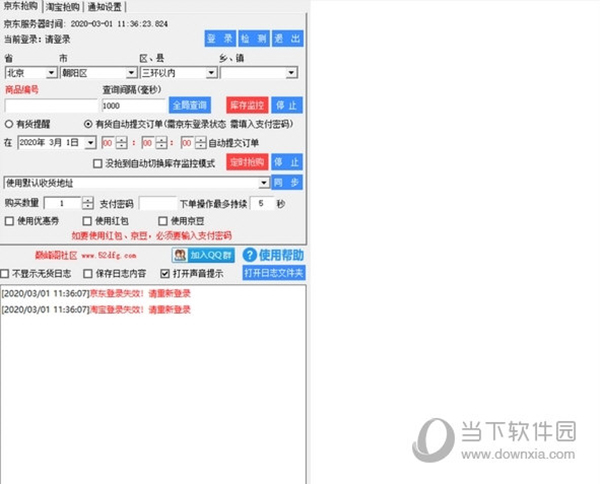The height and width of the screenshot is (484, 600).
Task: Click the red 定时抢购 button
Action: (x=247, y=162)
